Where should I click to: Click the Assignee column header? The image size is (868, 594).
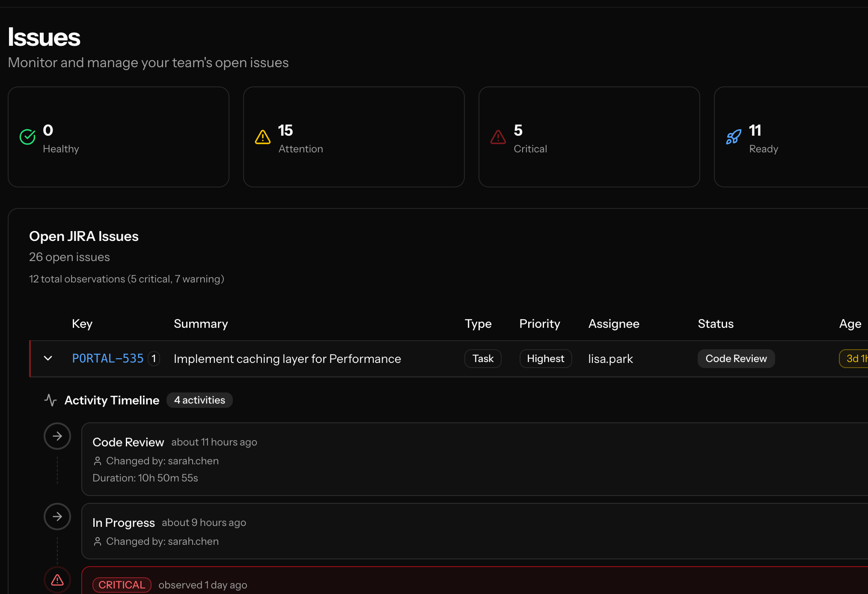pos(614,324)
